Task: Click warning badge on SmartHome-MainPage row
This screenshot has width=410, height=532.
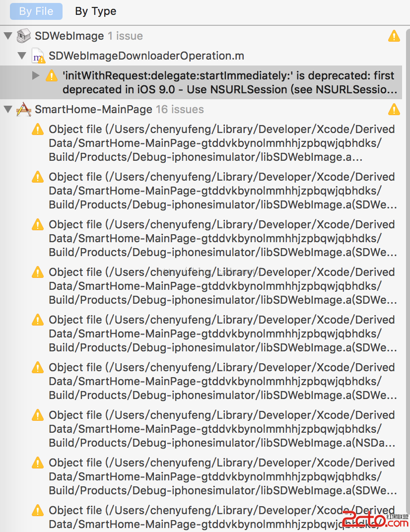Action: pos(394,109)
